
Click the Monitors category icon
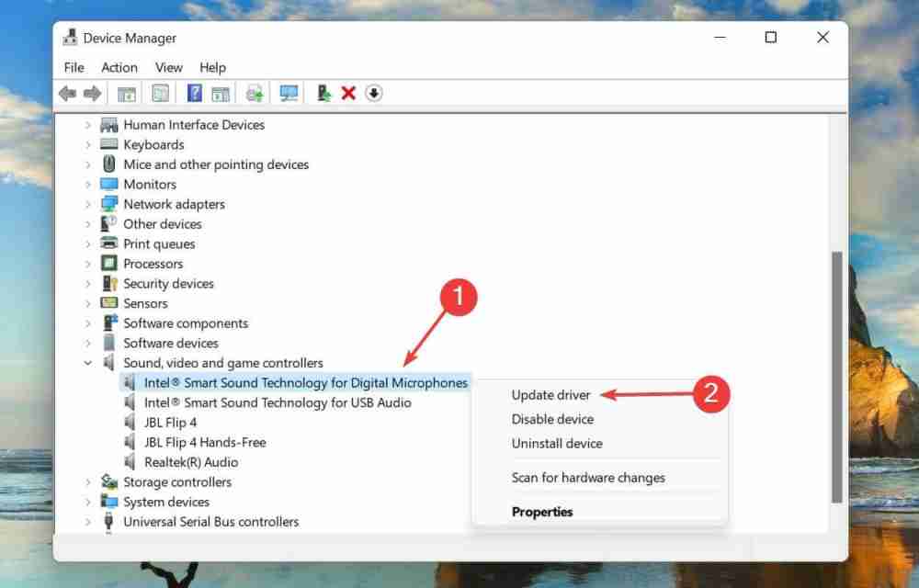[109, 184]
